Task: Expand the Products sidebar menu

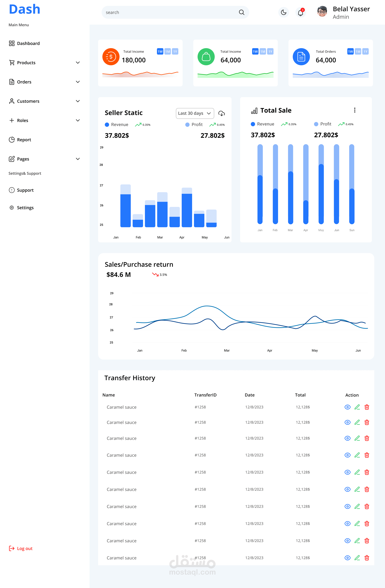Action: 78,63
